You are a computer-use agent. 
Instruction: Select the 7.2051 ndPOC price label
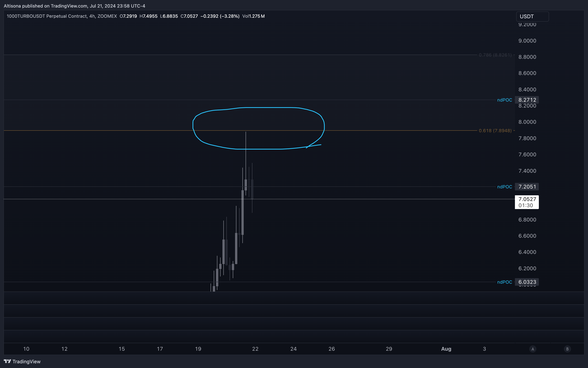(x=527, y=187)
